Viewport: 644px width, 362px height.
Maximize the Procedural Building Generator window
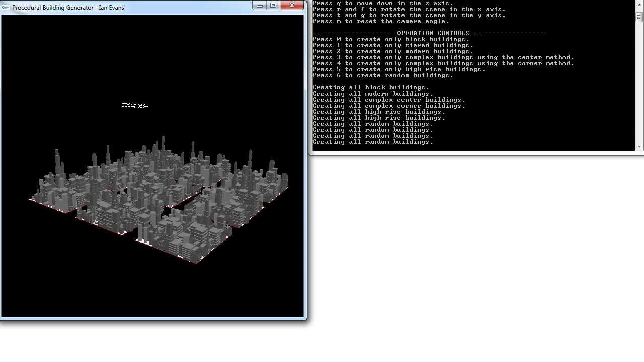pos(273,6)
